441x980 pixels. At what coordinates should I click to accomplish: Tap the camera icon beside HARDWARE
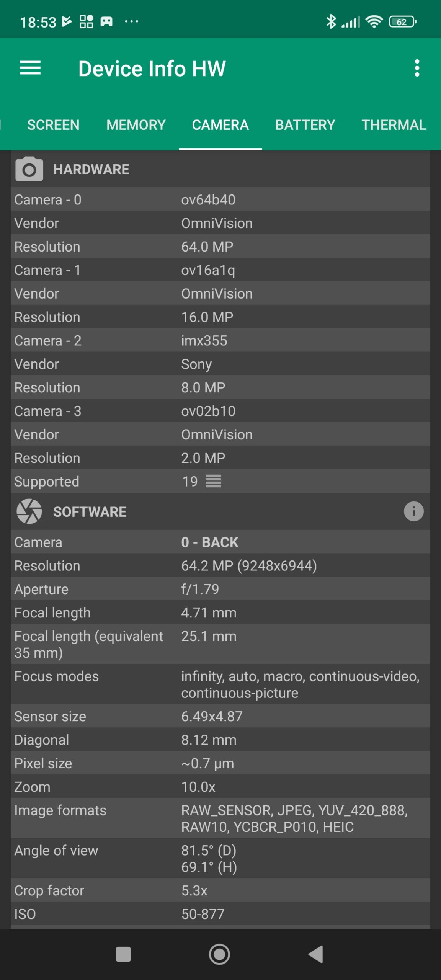tap(29, 169)
